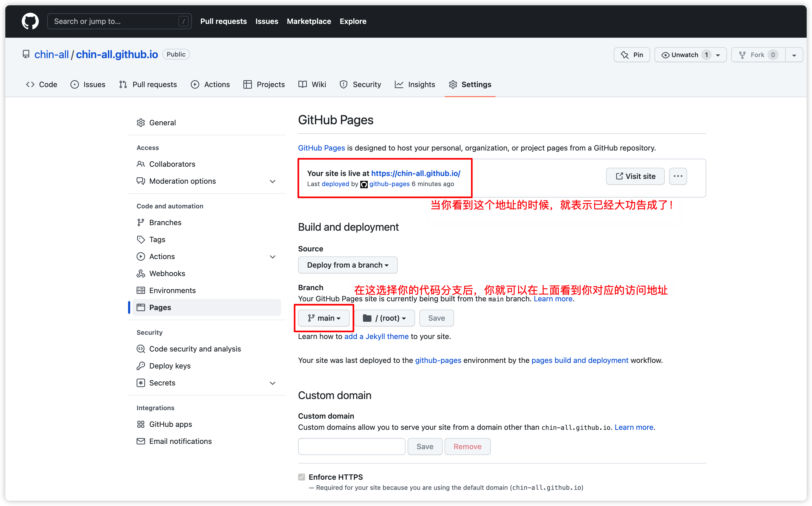Click the Save button beside root folder
The height and width of the screenshot is (506, 812).
[436, 318]
